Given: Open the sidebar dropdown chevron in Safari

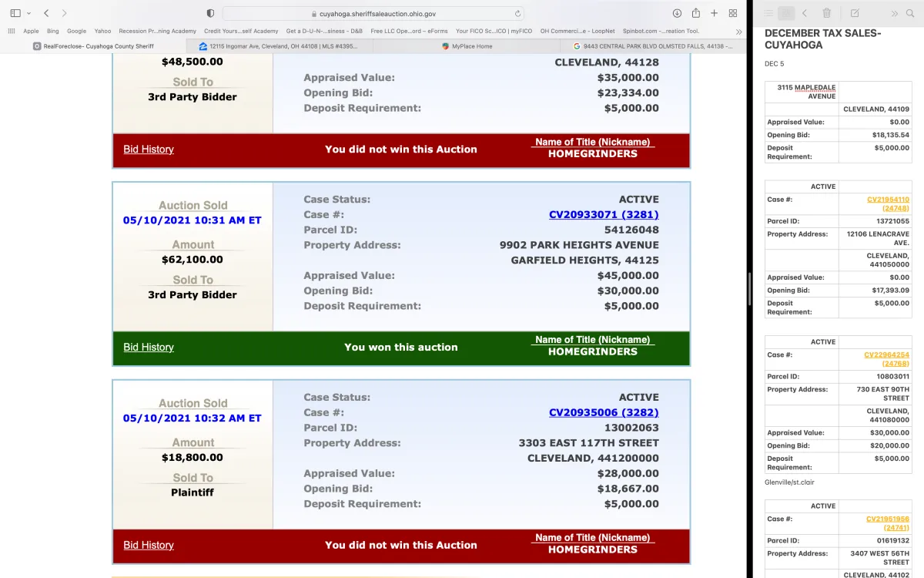Looking at the screenshot, I should coord(28,13).
